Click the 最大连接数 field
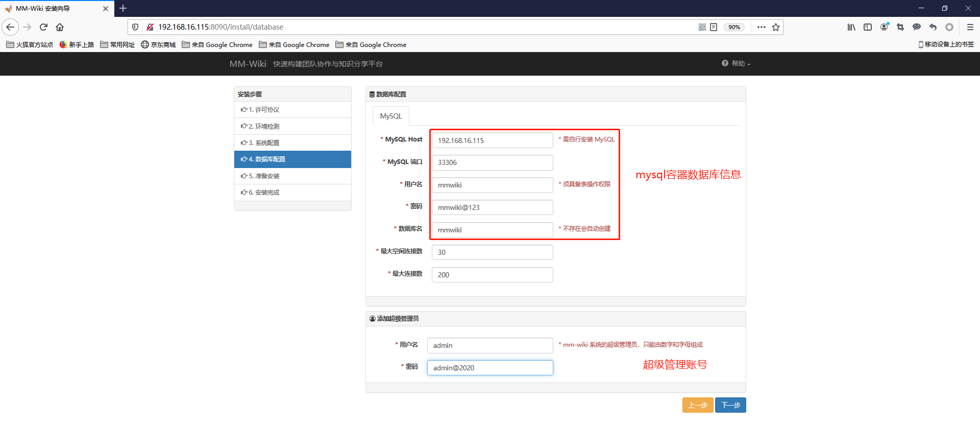Viewport: 980px width, 427px height. [493, 275]
